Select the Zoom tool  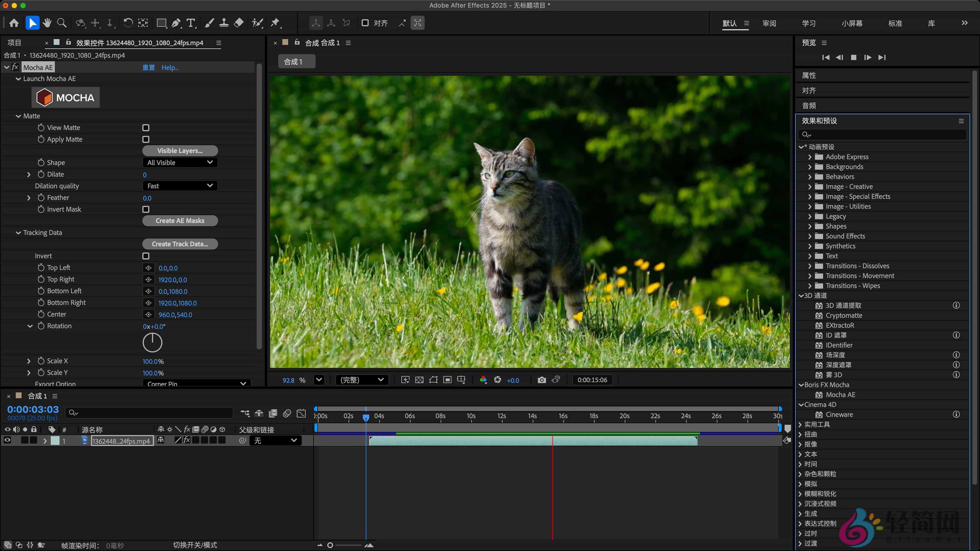(61, 23)
